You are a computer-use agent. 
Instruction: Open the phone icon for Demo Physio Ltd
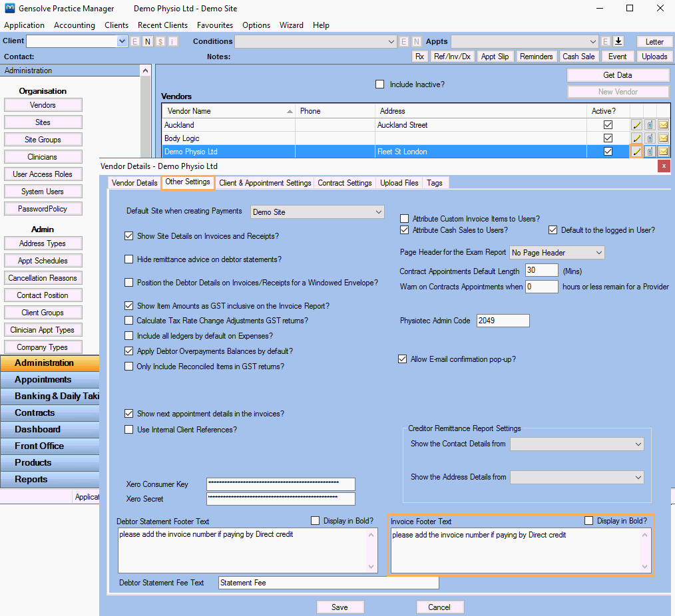tap(650, 152)
